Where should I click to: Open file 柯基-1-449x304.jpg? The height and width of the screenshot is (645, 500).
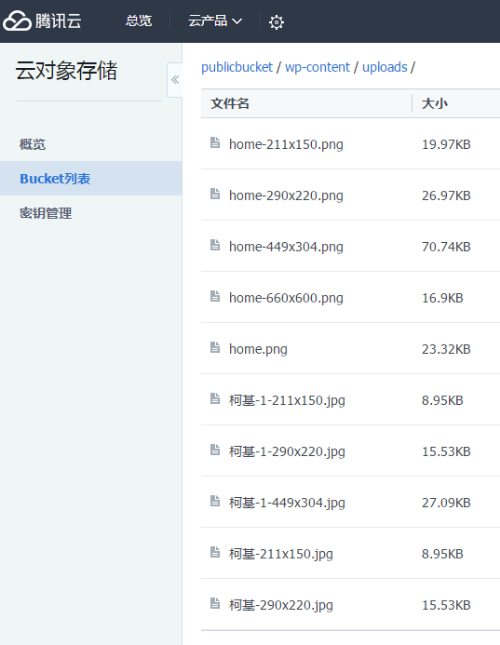(x=287, y=503)
